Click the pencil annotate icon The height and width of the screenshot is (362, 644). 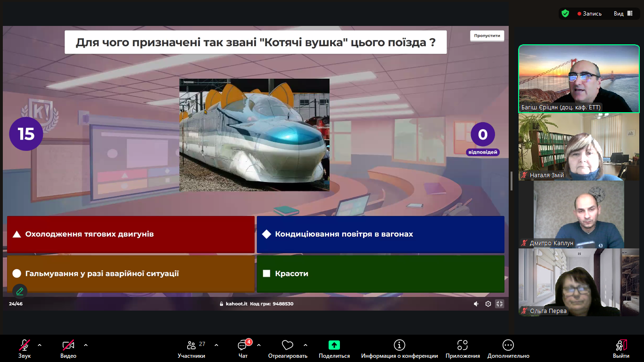tap(20, 291)
